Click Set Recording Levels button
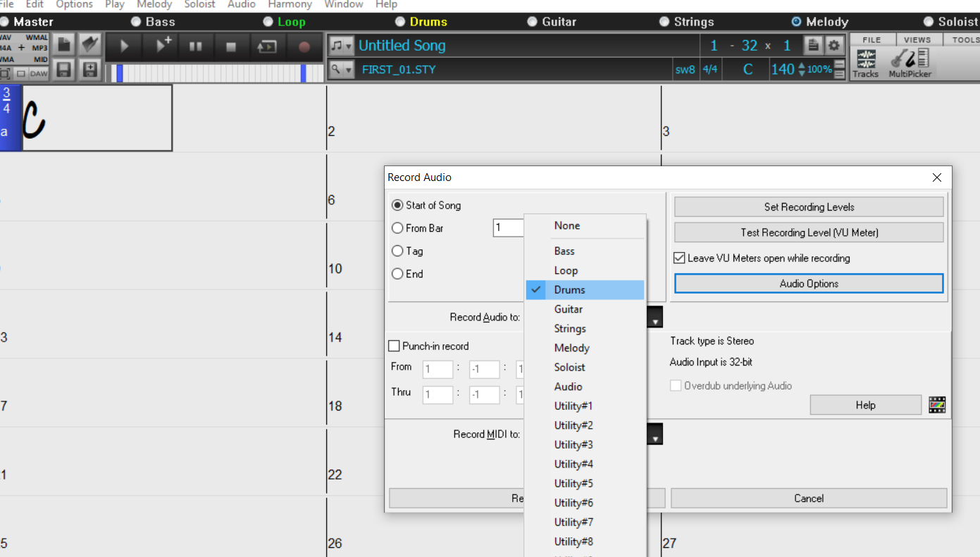 [809, 207]
